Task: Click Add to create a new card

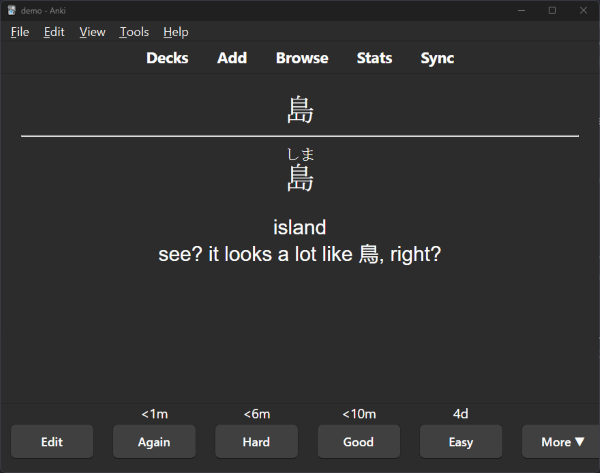Action: pyautogui.click(x=232, y=58)
